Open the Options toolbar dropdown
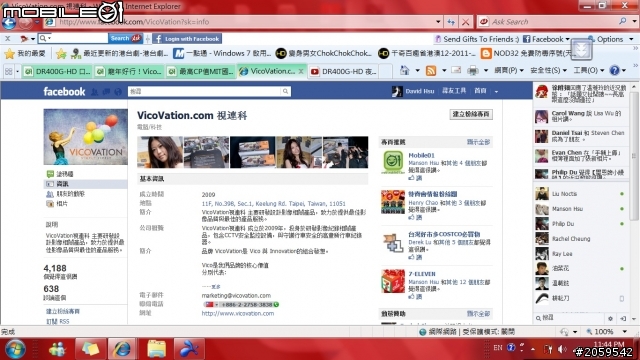 [631, 39]
